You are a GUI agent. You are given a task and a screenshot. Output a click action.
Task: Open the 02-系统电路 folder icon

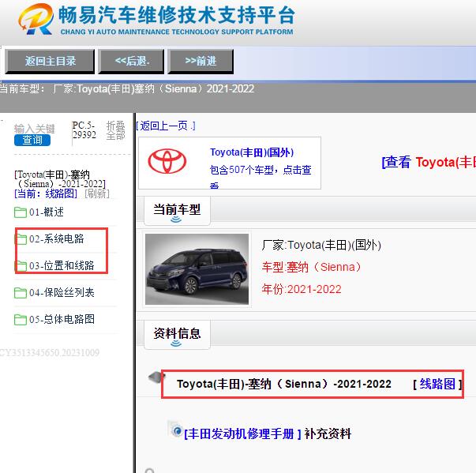coord(21,239)
